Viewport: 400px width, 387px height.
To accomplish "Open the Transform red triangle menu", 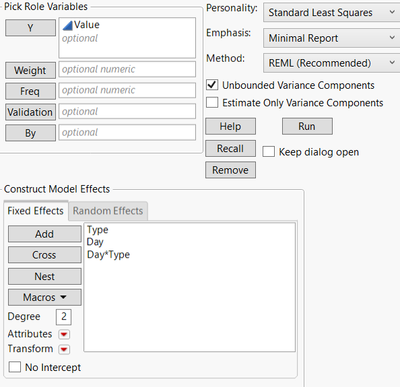I will point(64,349).
